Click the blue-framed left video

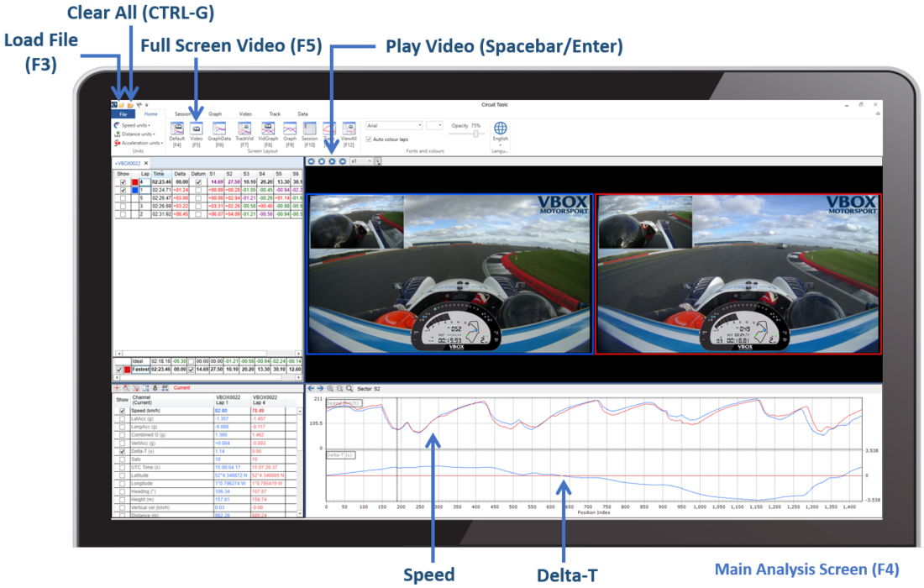(449, 274)
